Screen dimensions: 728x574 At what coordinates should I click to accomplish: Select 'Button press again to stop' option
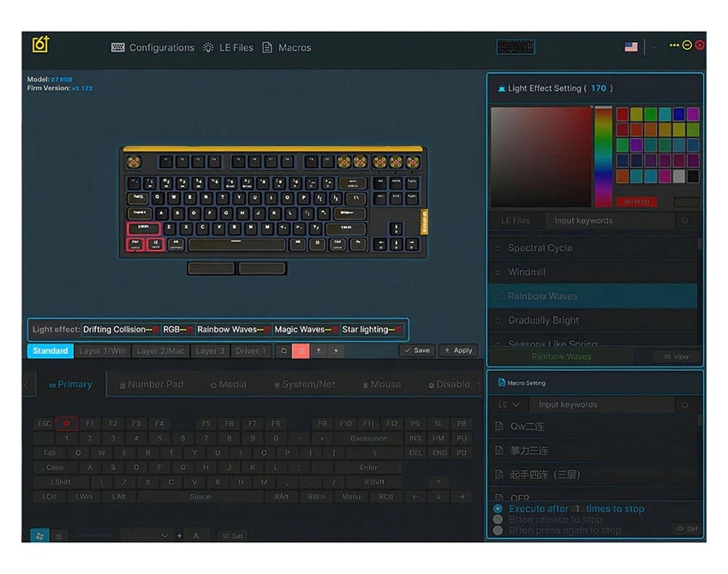click(x=498, y=530)
